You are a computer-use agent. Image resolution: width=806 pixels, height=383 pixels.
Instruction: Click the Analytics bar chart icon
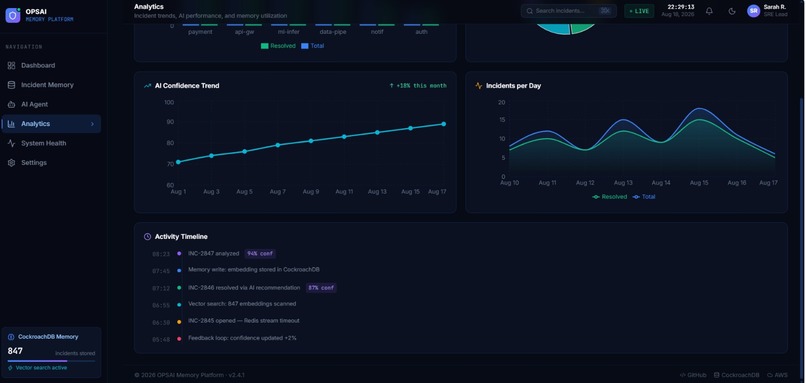click(x=11, y=124)
